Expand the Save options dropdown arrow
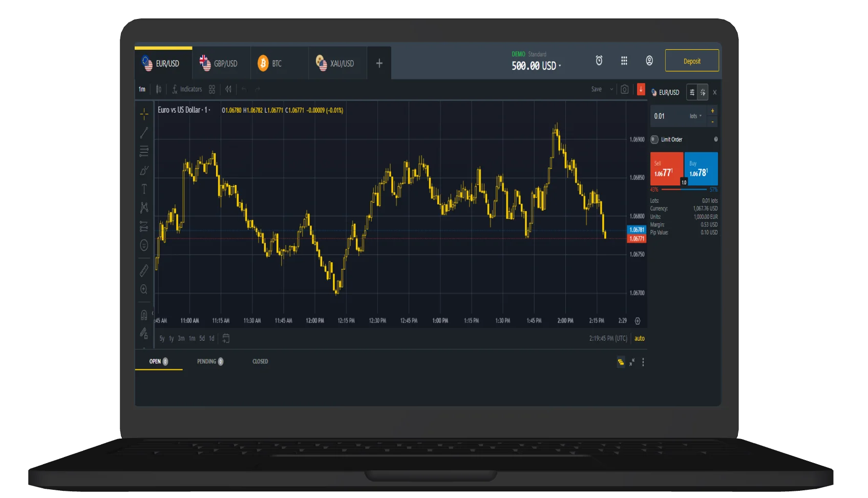Image resolution: width=868 pixels, height=498 pixels. pos(611,89)
